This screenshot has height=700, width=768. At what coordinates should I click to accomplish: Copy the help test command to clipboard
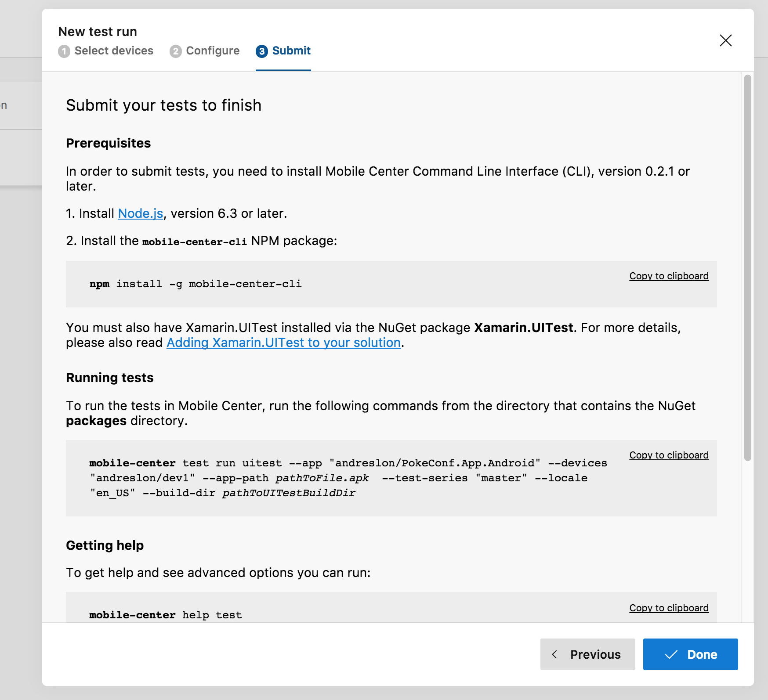tap(669, 608)
